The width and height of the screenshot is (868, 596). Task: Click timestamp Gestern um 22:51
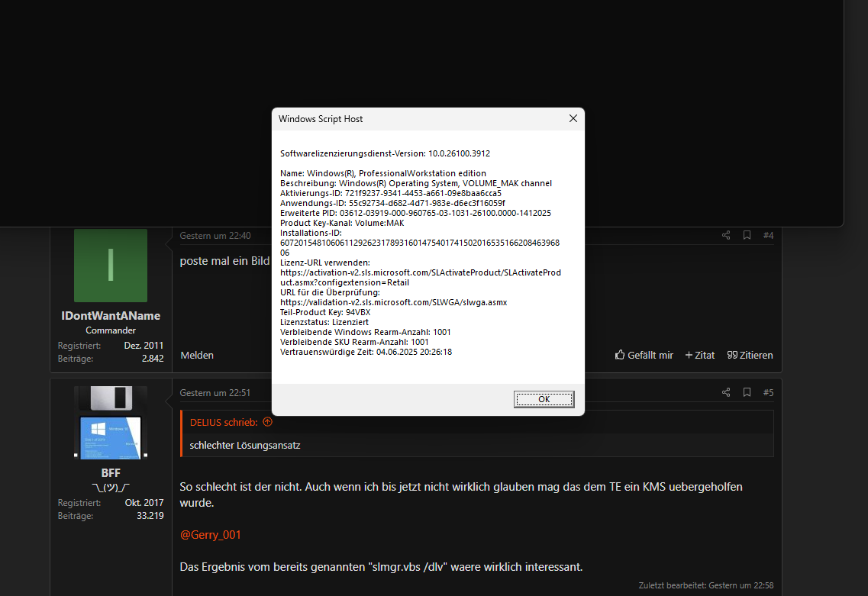(215, 393)
